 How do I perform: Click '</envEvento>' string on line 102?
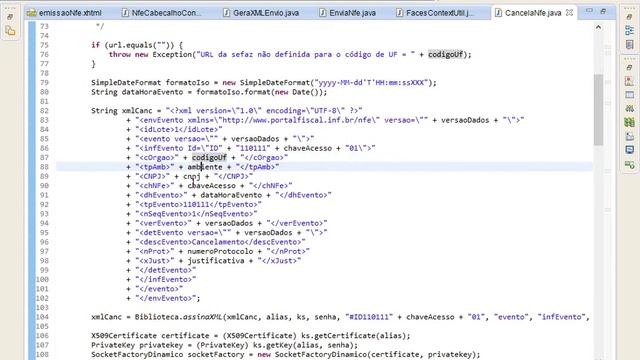pyautogui.click(x=166, y=298)
